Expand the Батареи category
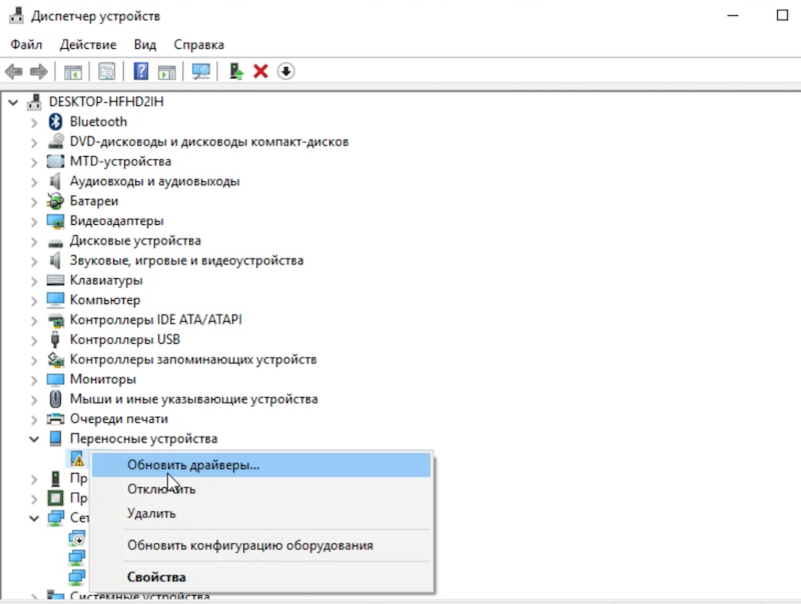Image resolution: width=801 pixels, height=604 pixels. point(34,202)
